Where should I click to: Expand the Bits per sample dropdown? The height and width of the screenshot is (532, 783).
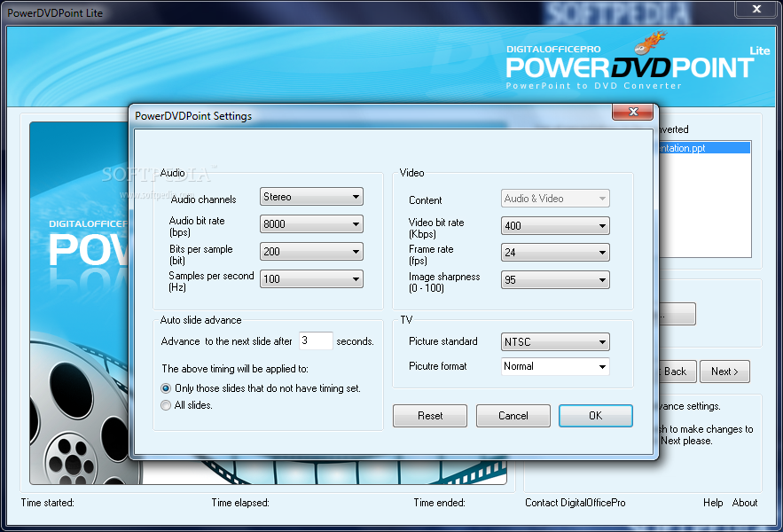[x=311, y=251]
